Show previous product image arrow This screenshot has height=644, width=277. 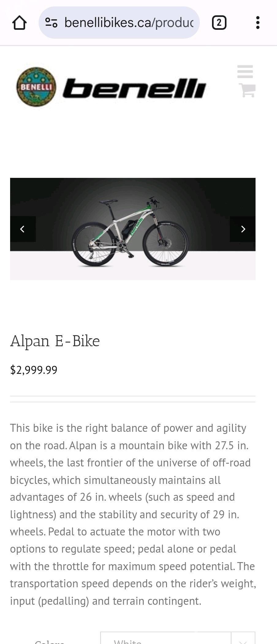click(23, 229)
